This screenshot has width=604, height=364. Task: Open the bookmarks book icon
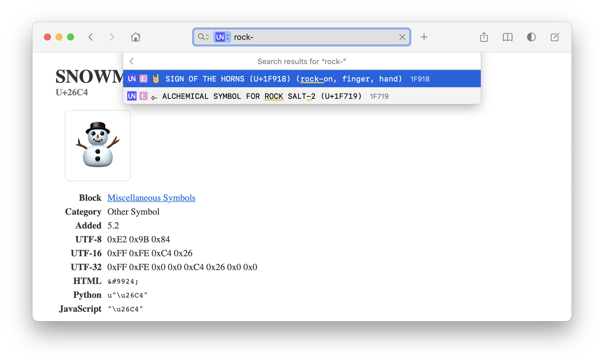coord(508,37)
